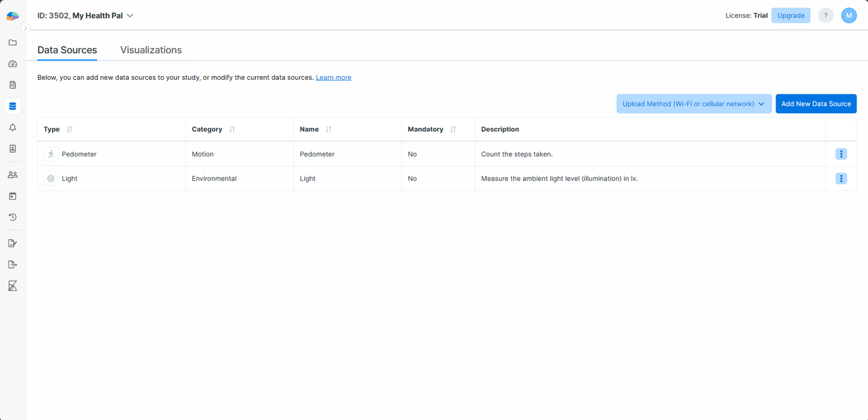This screenshot has height=420, width=868.
Task: Open the calendar schedule icon in sidebar
Action: tap(13, 196)
